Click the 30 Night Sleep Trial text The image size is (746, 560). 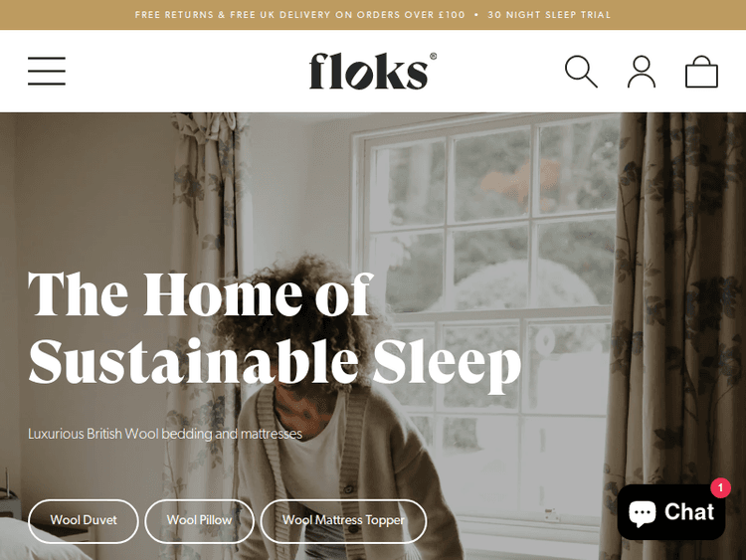[549, 15]
